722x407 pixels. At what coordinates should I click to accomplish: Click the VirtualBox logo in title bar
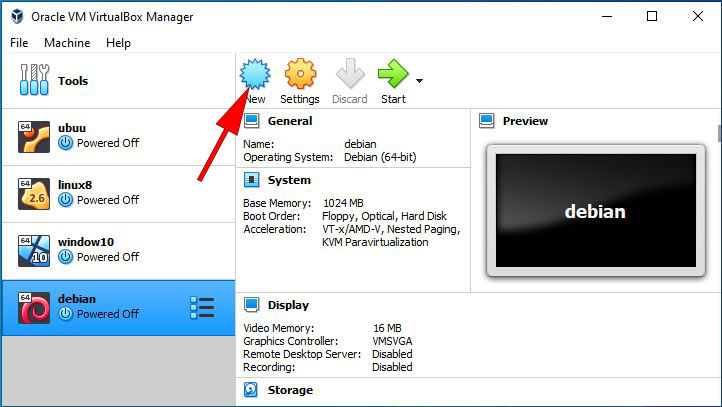(x=17, y=17)
